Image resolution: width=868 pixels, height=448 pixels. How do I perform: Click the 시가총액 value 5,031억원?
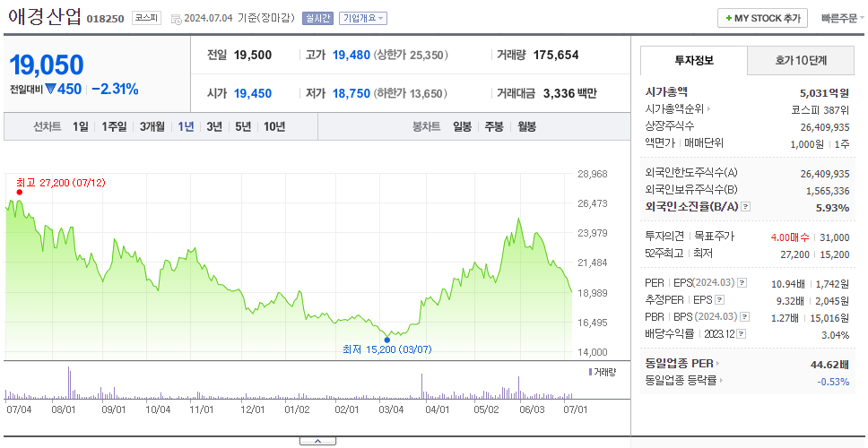(x=824, y=92)
